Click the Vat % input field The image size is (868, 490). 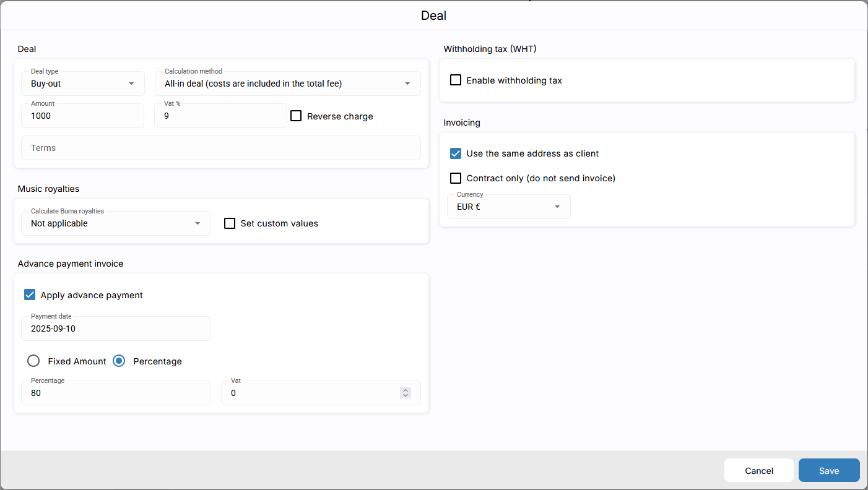coord(220,116)
